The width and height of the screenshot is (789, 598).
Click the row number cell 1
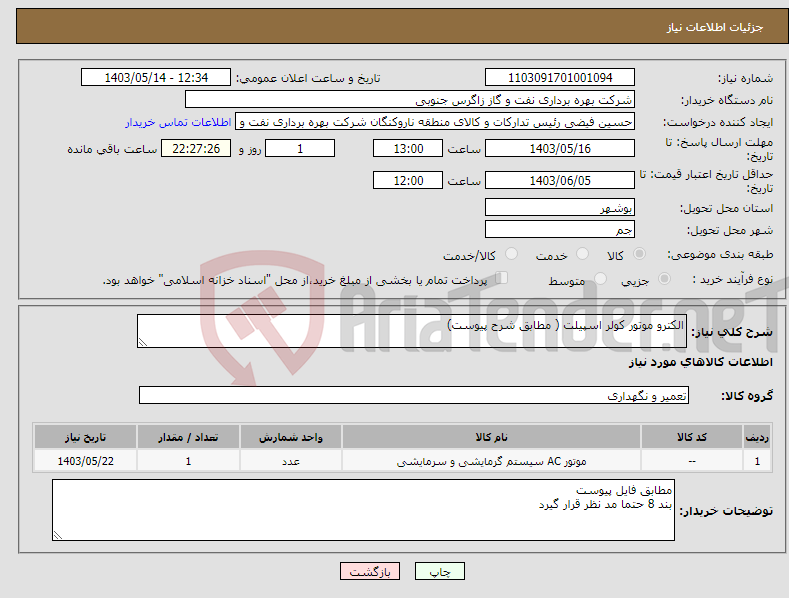coord(757,461)
